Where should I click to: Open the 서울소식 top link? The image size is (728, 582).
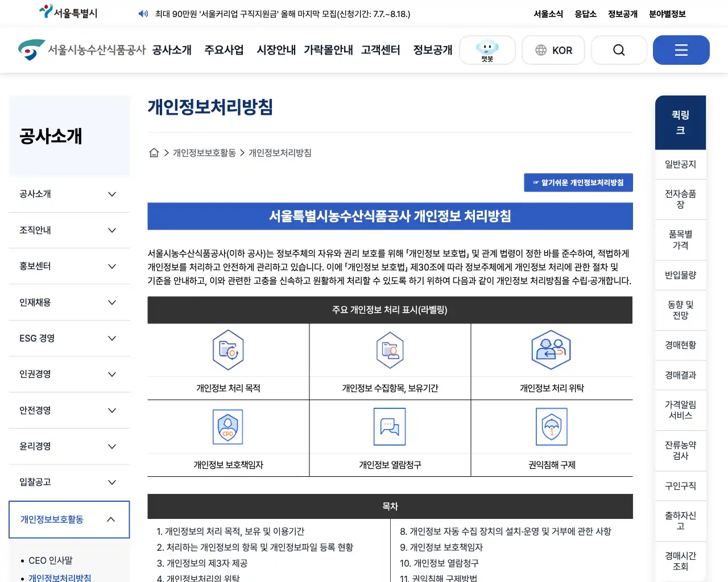548,14
